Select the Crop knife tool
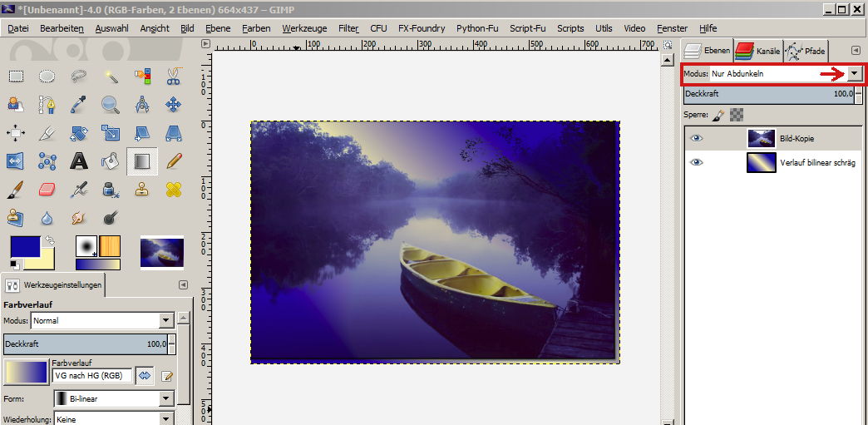Image resolution: width=868 pixels, height=425 pixels. [47, 133]
